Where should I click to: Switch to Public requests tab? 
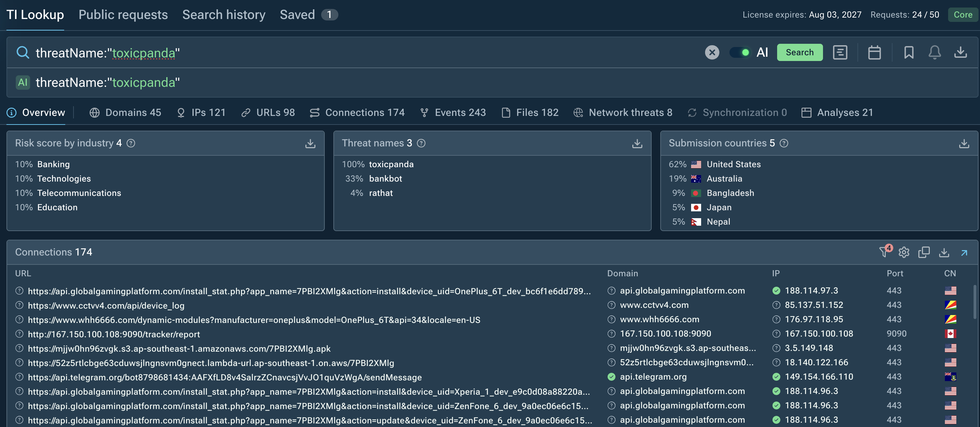point(123,14)
